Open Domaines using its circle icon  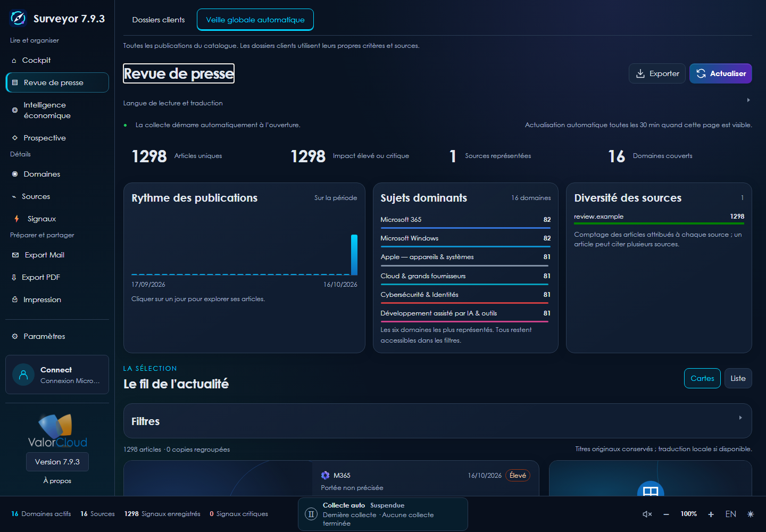15,174
